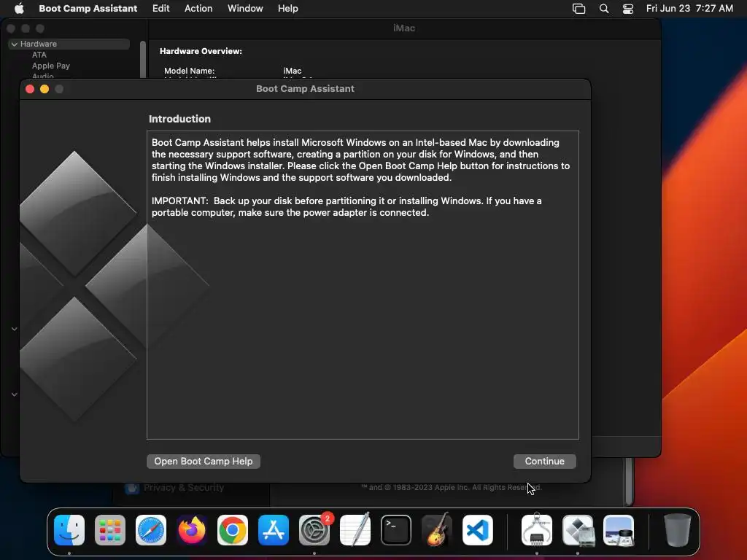Open System Settings from the Dock
The height and width of the screenshot is (560, 747).
tap(314, 530)
